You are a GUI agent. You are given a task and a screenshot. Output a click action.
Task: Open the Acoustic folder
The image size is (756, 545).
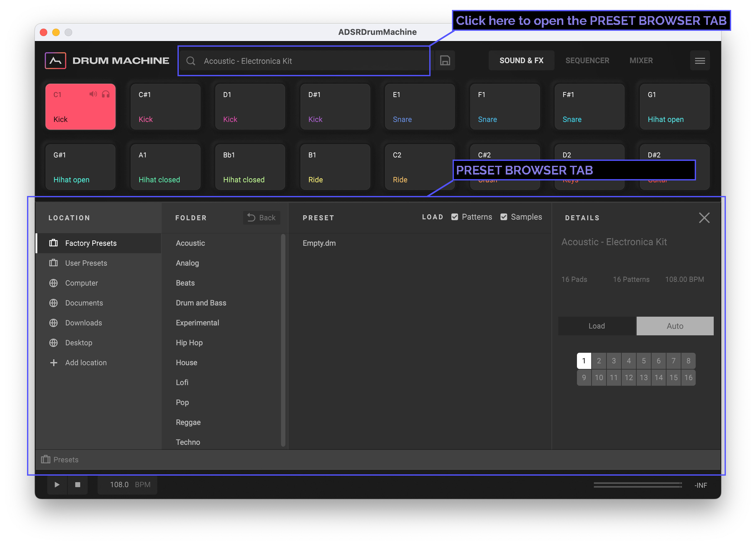[190, 243]
